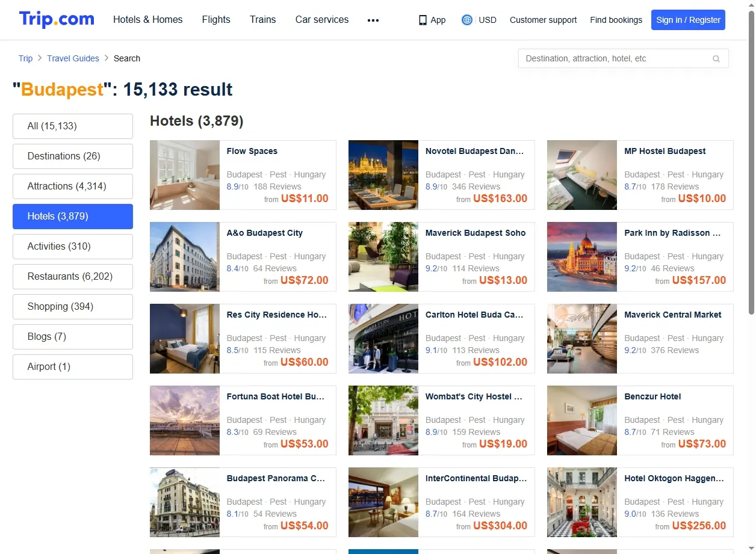Click the US$256.00 Hotel Oktogon price

coord(699,526)
